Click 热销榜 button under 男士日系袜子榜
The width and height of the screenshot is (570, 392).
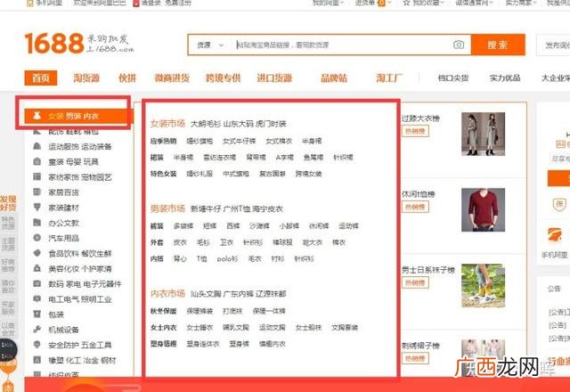pyautogui.click(x=415, y=282)
